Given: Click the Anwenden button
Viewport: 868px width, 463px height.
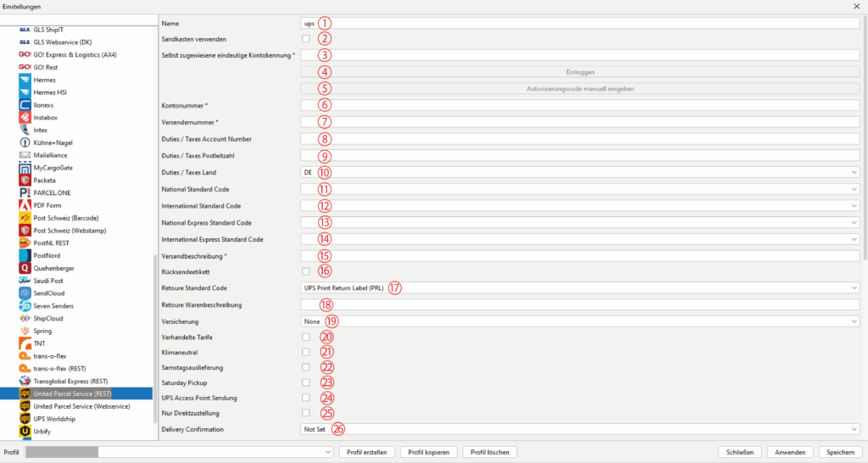Looking at the screenshot, I should pyautogui.click(x=790, y=452).
